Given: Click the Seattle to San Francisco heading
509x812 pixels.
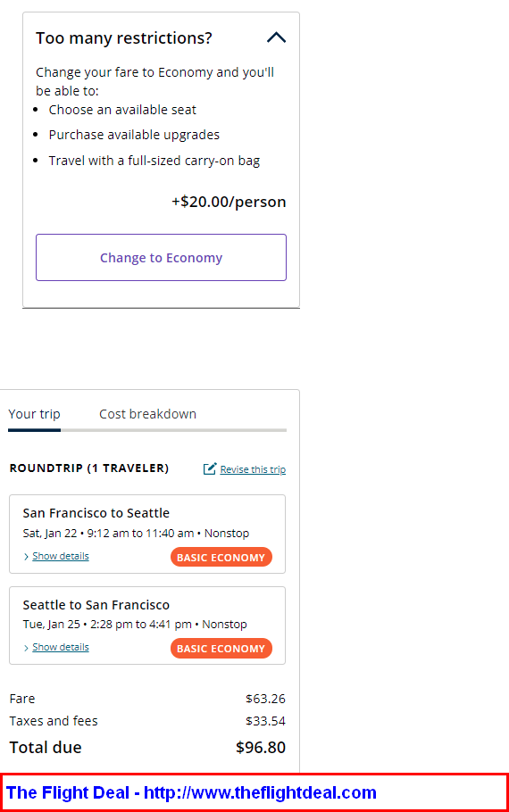Looking at the screenshot, I should (x=96, y=605).
